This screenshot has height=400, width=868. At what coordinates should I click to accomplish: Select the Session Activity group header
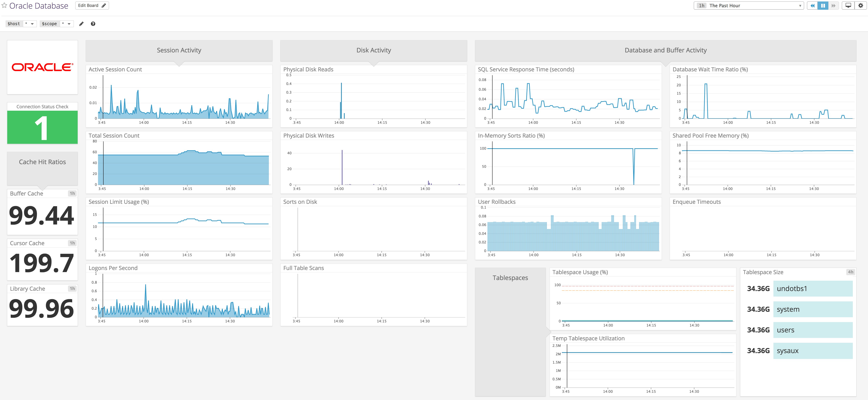(x=179, y=50)
